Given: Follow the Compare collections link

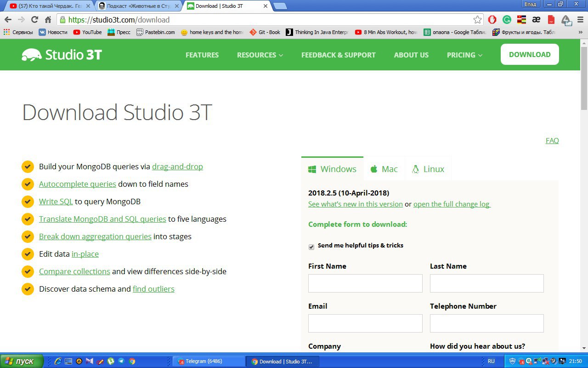Looking at the screenshot, I should point(74,271).
